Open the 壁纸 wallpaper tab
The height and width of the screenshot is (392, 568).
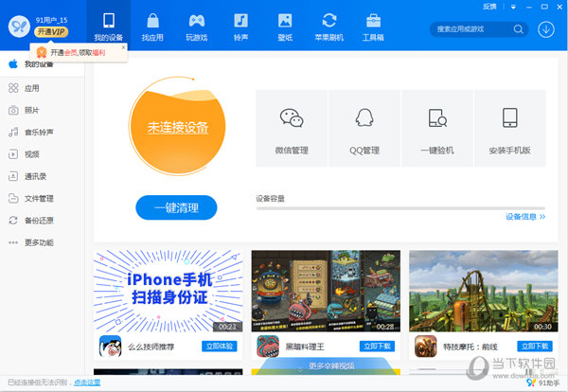285,27
